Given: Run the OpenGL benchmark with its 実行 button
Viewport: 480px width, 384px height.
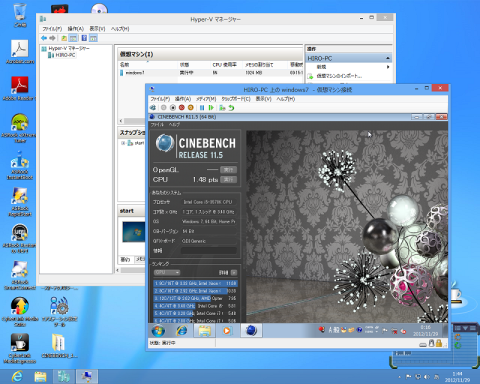Looking at the screenshot, I should pos(229,170).
